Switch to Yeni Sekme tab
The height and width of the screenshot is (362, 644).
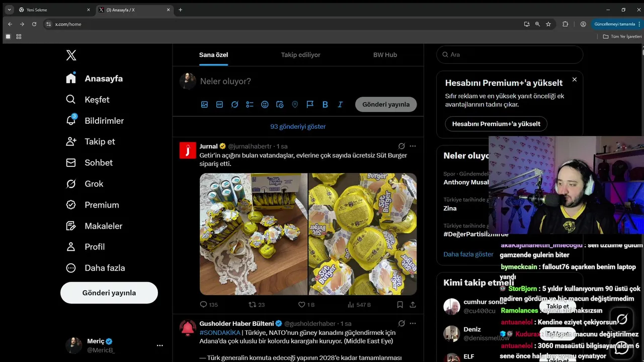click(x=54, y=10)
